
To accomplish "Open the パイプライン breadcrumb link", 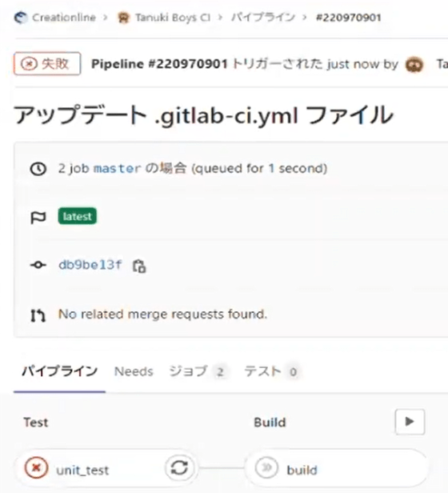I will click(263, 18).
